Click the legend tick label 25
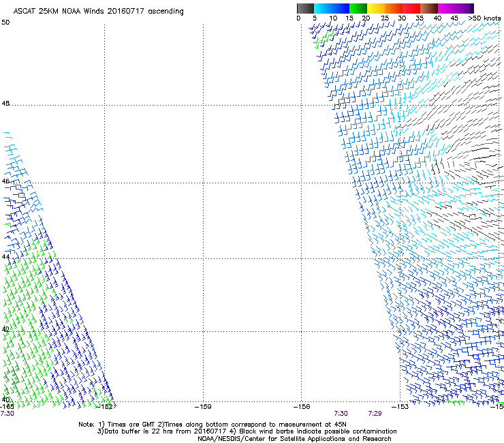Viewport: 504px width, 443px height. pos(385,18)
